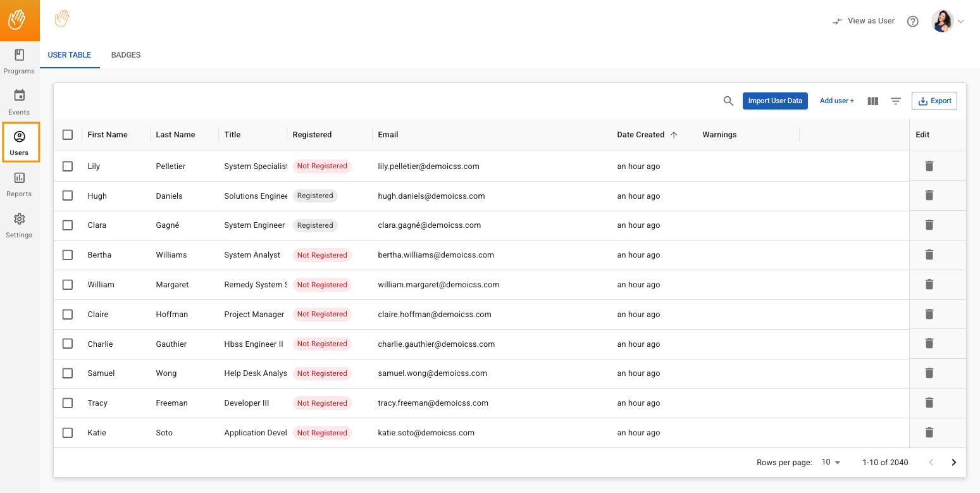Expand the profile avatar menu chevron
Image resolution: width=980 pixels, height=493 pixels.
961,21
